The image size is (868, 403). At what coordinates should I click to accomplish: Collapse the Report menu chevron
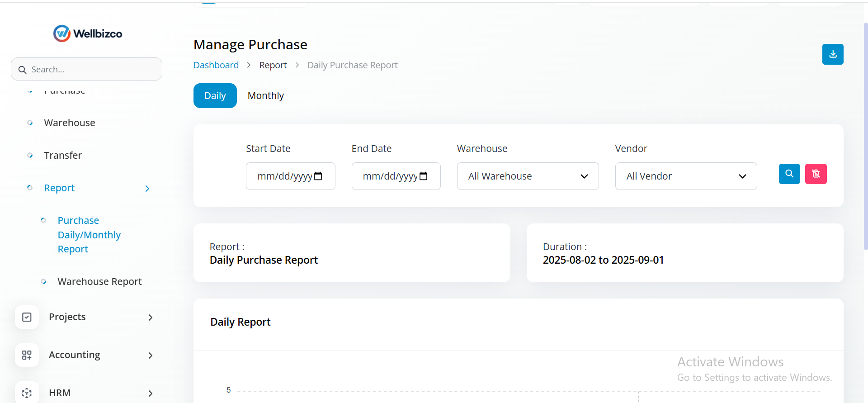point(147,189)
